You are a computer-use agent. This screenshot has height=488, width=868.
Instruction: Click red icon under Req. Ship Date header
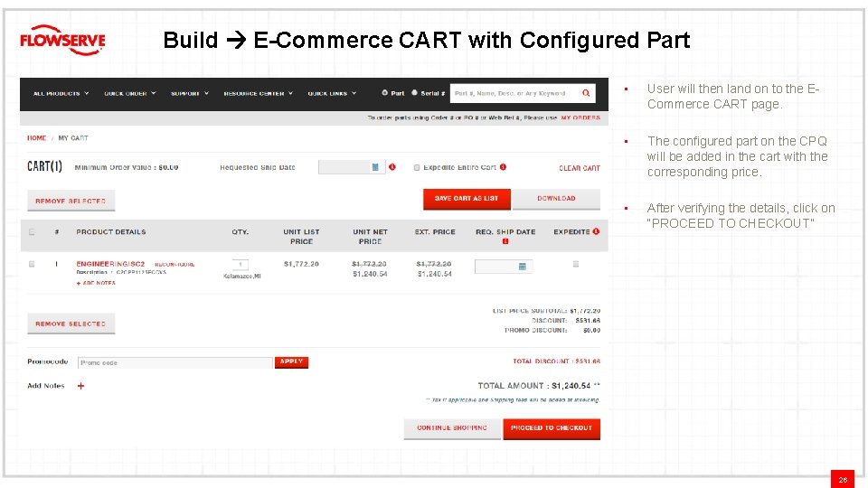click(x=505, y=242)
